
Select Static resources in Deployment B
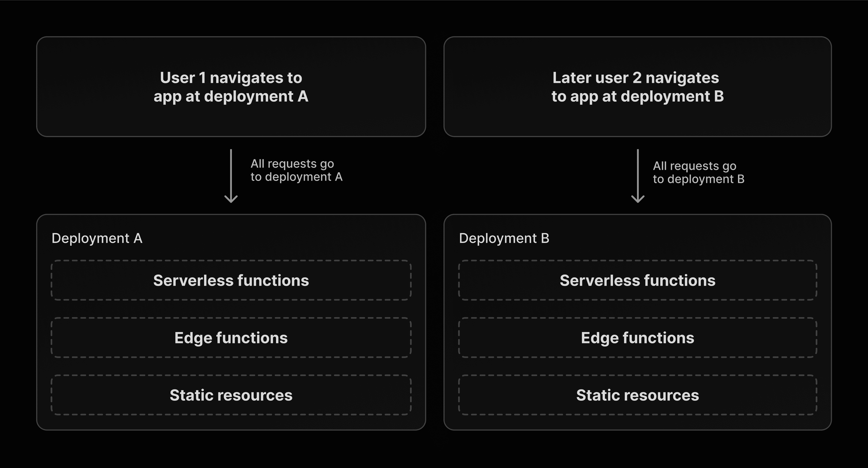click(637, 395)
